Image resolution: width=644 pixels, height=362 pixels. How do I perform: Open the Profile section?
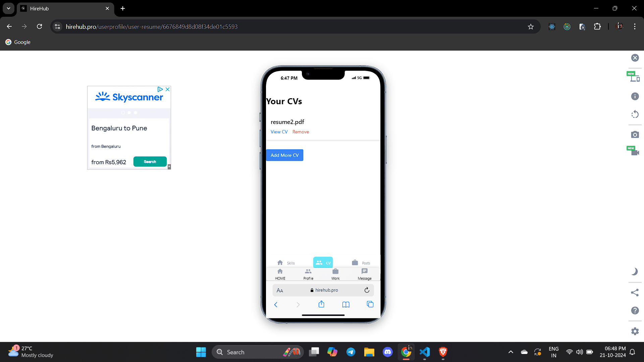click(308, 274)
